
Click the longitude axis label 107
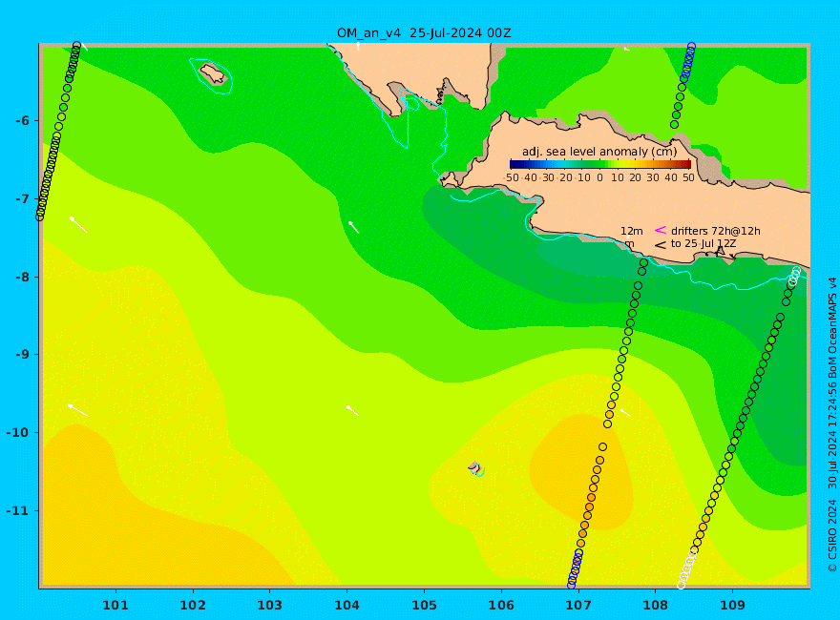point(578,605)
